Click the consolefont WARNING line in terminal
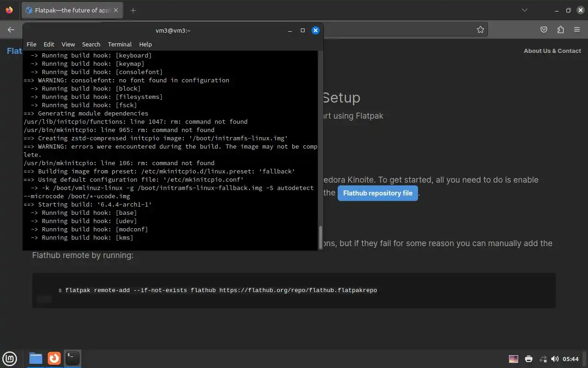The height and width of the screenshot is (368, 588). point(126,80)
